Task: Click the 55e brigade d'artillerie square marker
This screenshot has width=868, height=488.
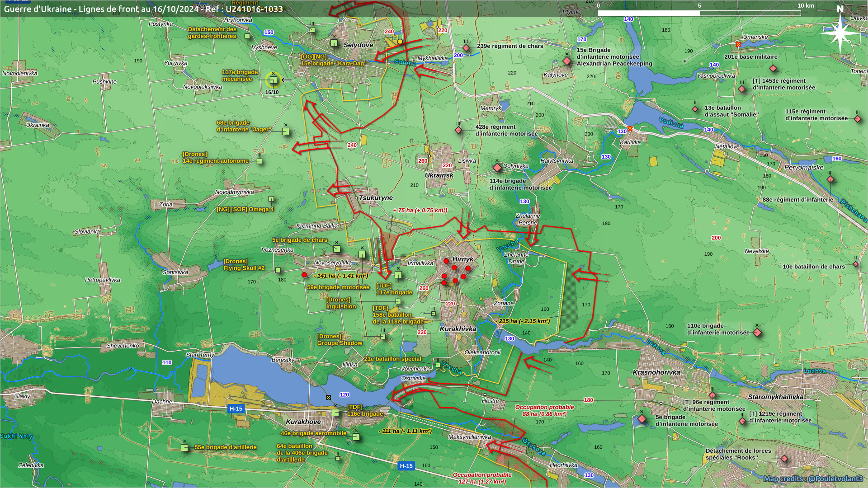Action: (184, 448)
